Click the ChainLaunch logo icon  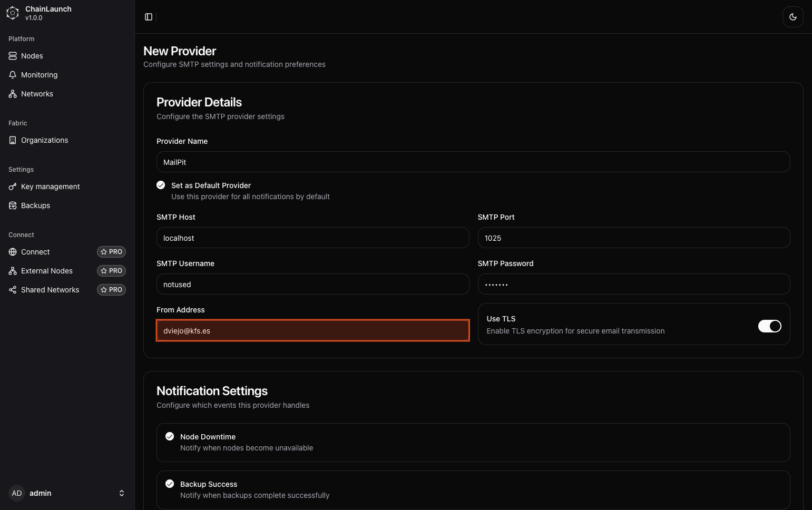coord(13,13)
